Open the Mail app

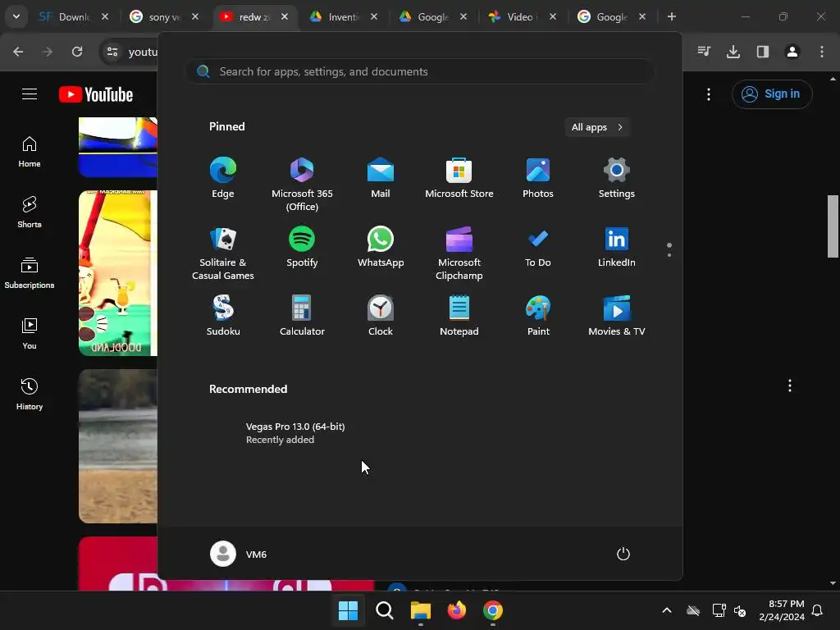(381, 178)
